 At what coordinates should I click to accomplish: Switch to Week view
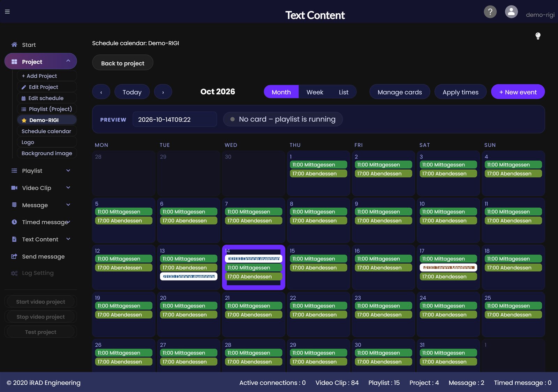click(x=315, y=92)
